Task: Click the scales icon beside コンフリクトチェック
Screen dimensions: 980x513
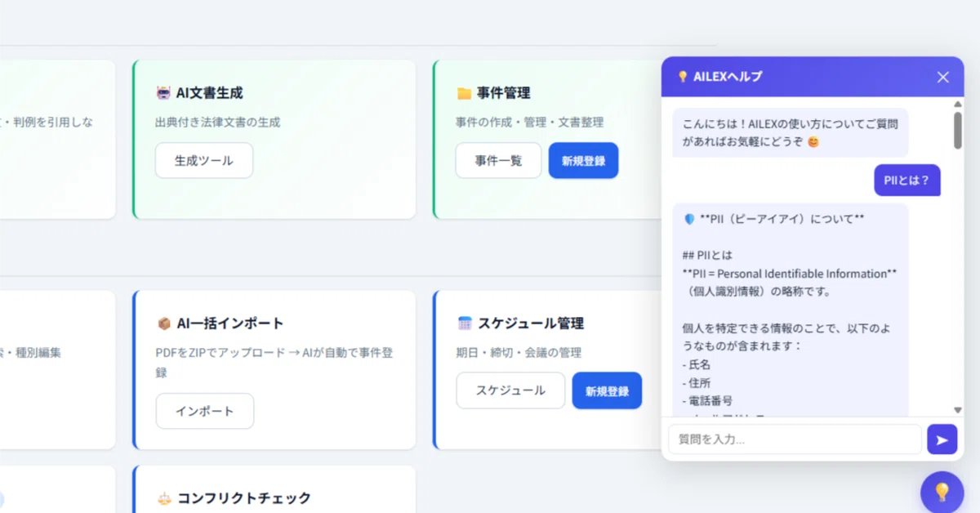Action: [x=163, y=498]
